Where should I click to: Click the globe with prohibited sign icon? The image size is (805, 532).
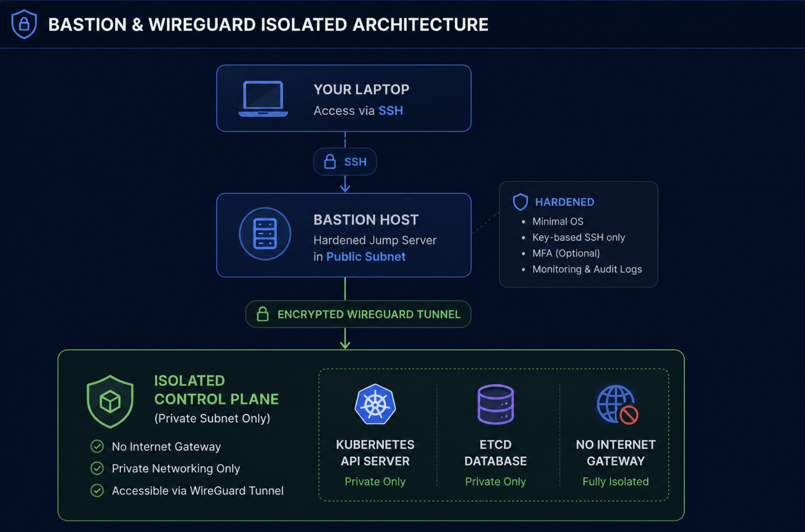617,404
